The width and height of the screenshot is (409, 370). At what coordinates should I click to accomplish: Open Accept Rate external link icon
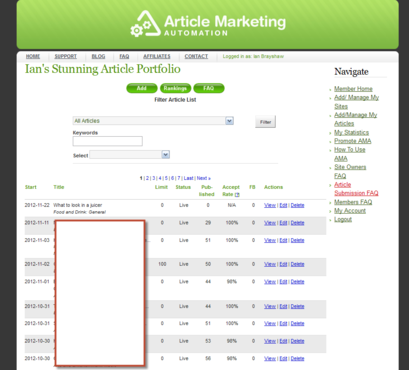237,195
